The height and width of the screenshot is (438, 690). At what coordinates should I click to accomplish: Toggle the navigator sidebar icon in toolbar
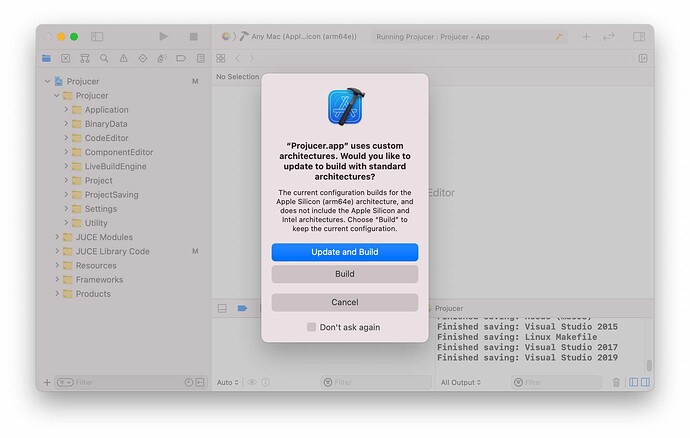click(x=97, y=37)
